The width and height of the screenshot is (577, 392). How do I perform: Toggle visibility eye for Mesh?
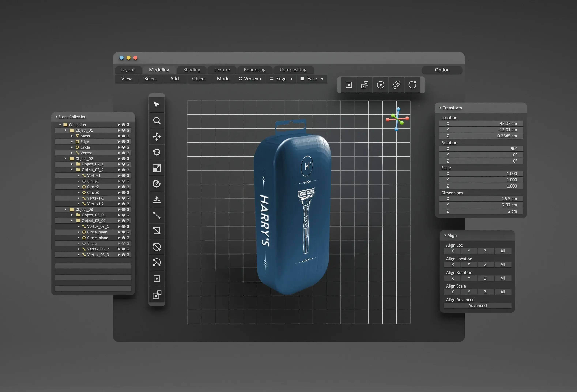tap(123, 136)
